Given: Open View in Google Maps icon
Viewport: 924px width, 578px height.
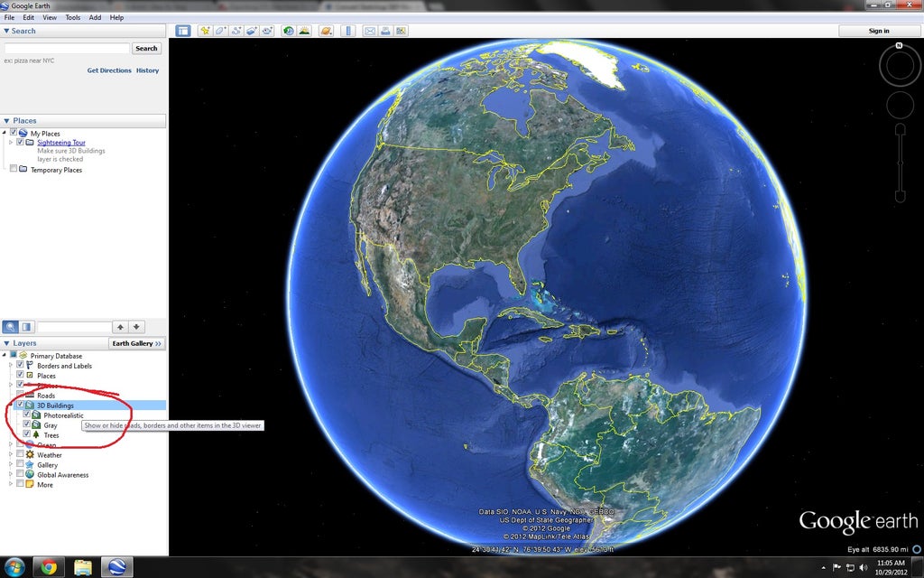Looking at the screenshot, I should click(x=402, y=31).
